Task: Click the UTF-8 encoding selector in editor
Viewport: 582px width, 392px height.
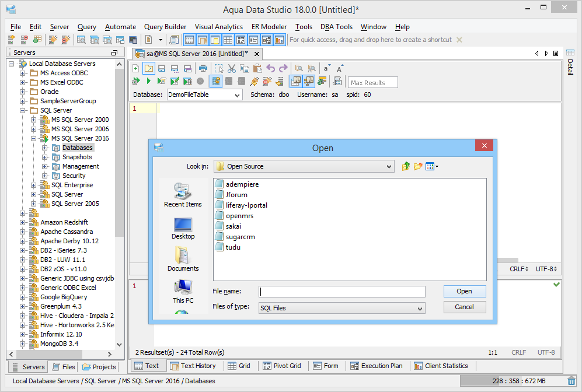Action: click(546, 269)
